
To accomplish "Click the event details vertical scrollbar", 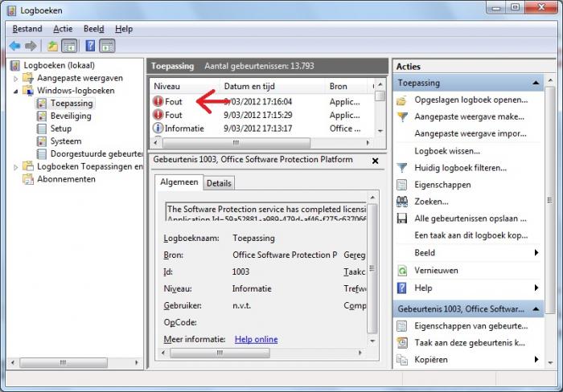I will click(x=372, y=268).
